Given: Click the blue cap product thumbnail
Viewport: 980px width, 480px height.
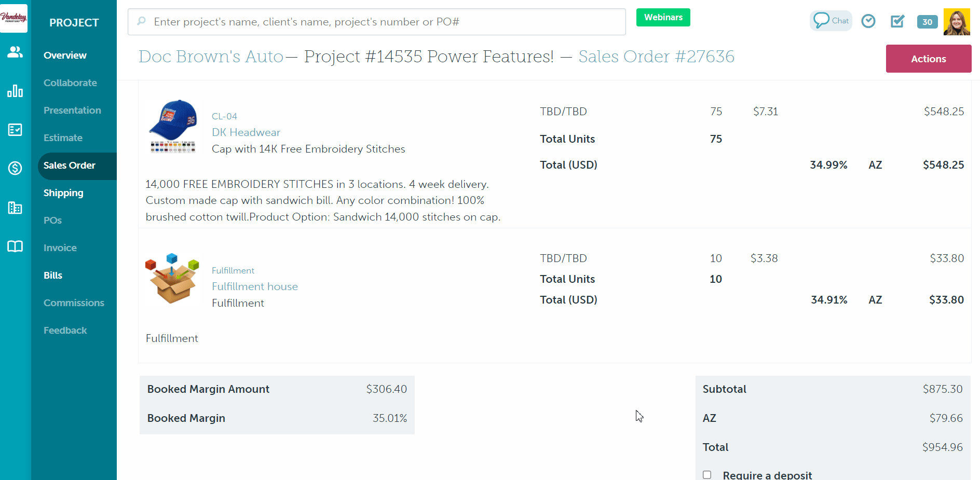Looking at the screenshot, I should tap(173, 126).
